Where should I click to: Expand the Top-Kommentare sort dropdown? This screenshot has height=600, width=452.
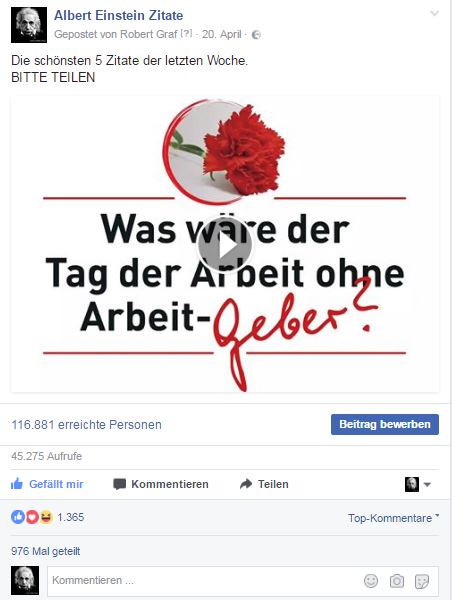click(x=393, y=518)
